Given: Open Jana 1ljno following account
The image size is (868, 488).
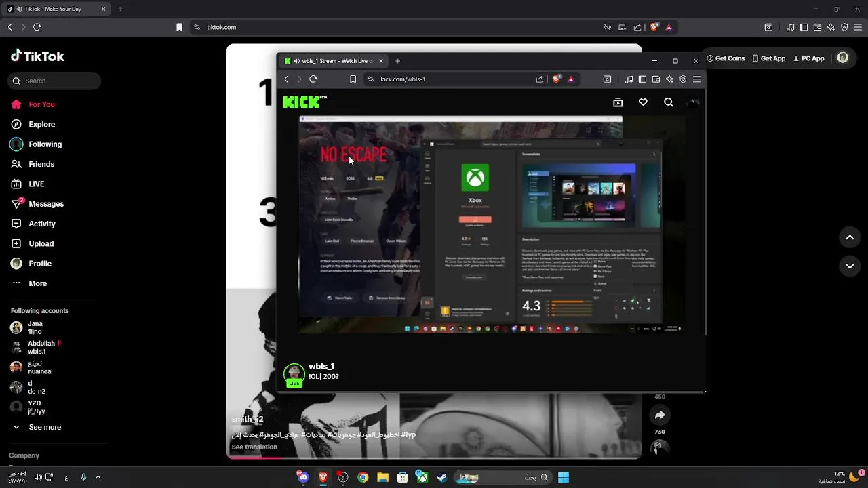Looking at the screenshot, I should pyautogui.click(x=27, y=328).
